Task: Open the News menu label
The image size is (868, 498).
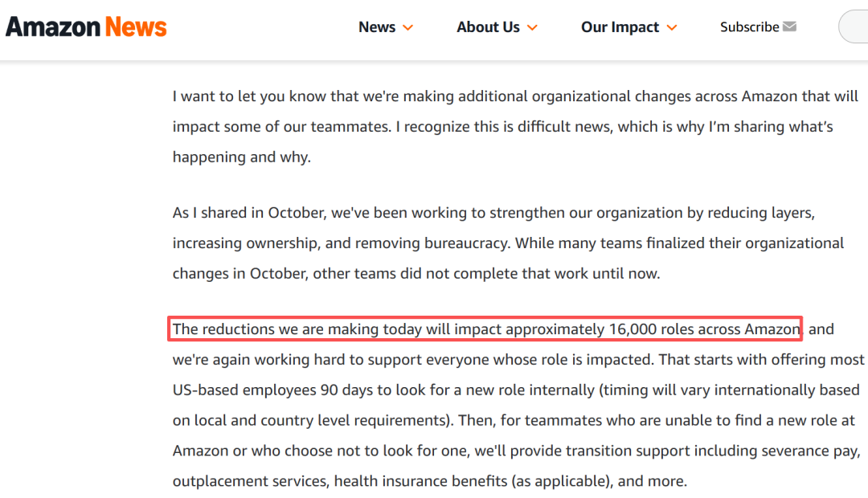Action: (377, 27)
